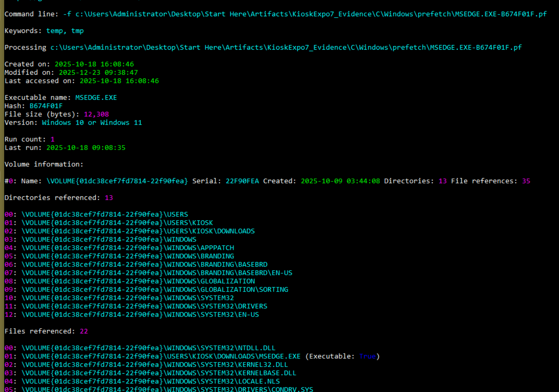Select directory entry 04 WINDOWS\APPPATCH

(x=119, y=248)
